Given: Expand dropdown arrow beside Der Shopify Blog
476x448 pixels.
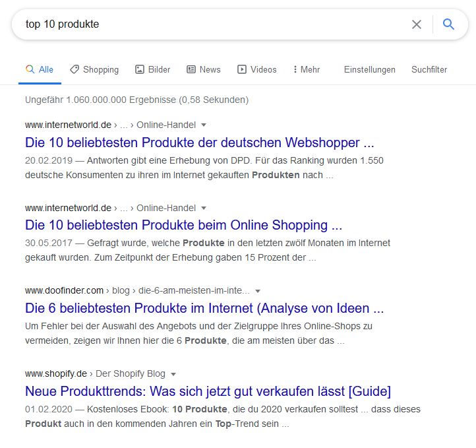Looking at the screenshot, I should pyautogui.click(x=173, y=374).
